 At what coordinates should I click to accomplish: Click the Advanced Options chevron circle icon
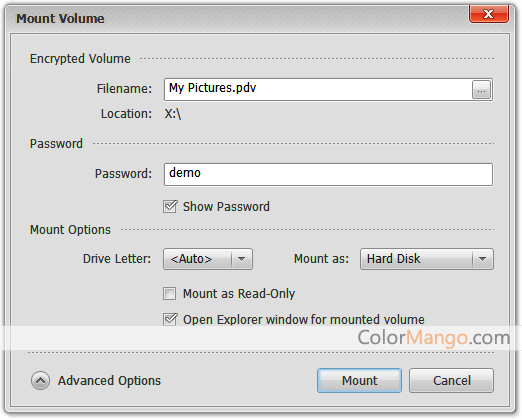pos(41,380)
